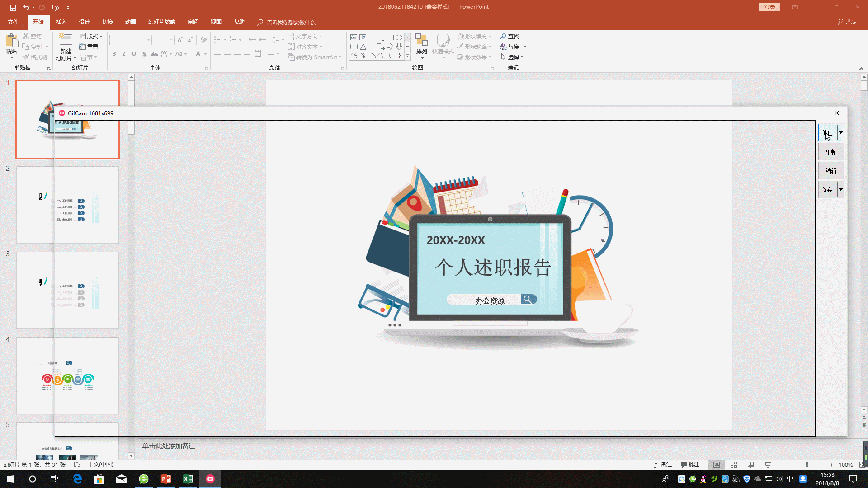This screenshot has height=488, width=868.
Task: Open Excel from the taskbar
Action: coord(188,479)
